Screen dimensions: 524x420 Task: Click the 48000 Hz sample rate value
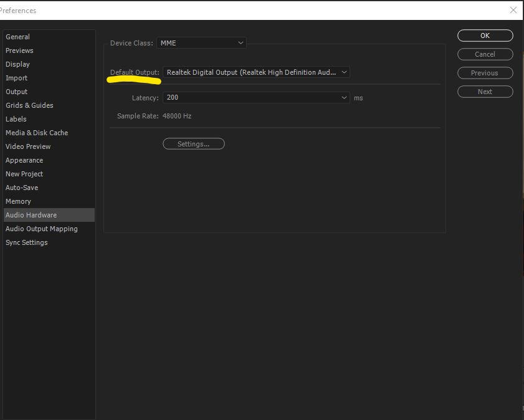(x=177, y=116)
